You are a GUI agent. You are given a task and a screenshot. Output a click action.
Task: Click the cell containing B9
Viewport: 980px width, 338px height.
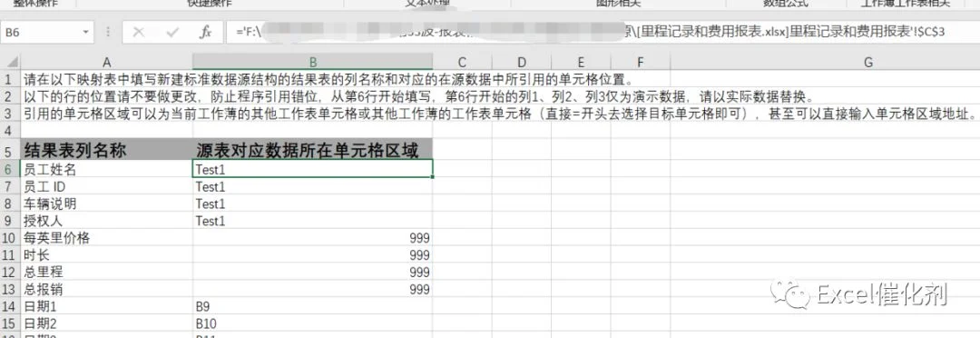click(x=312, y=307)
